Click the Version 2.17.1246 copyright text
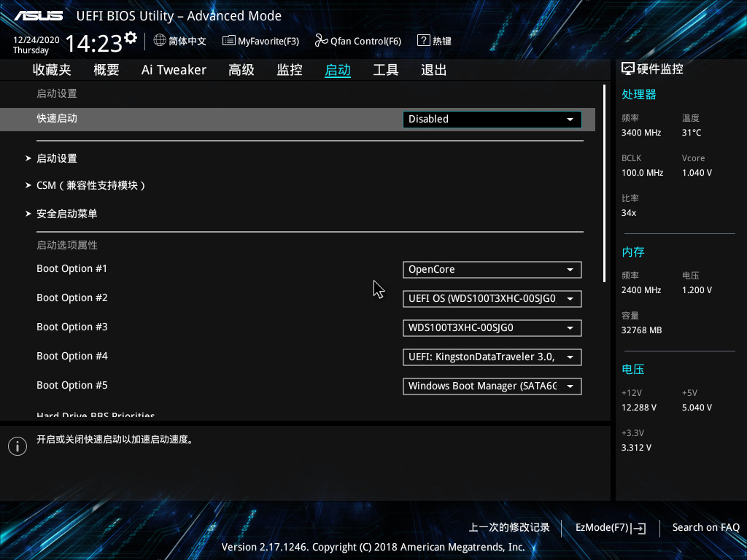Image resolution: width=747 pixels, height=560 pixels. (x=373, y=547)
